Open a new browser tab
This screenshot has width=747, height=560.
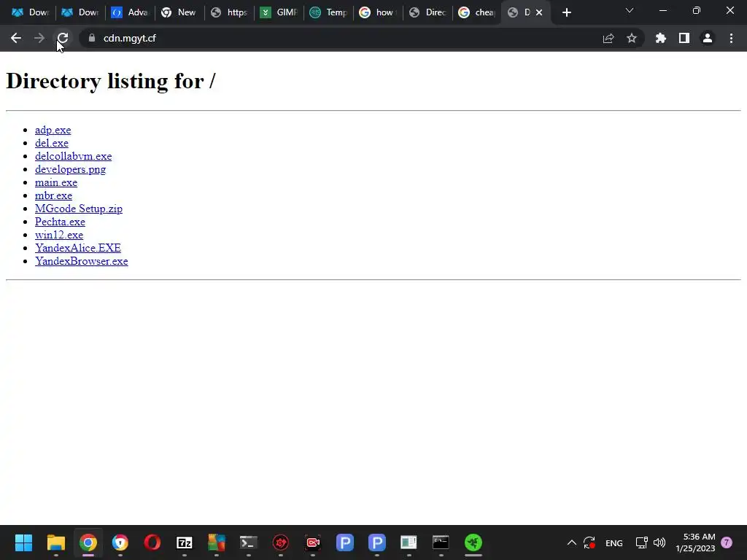coord(566,12)
